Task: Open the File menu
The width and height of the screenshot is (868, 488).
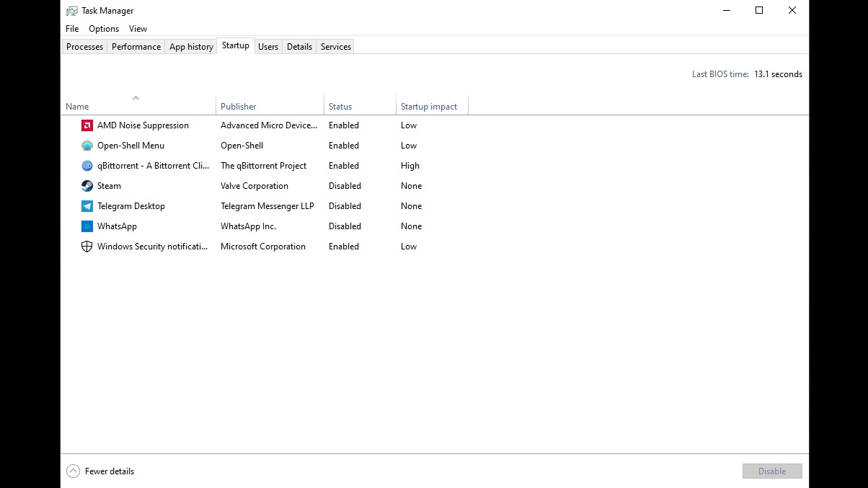Action: (x=72, y=29)
